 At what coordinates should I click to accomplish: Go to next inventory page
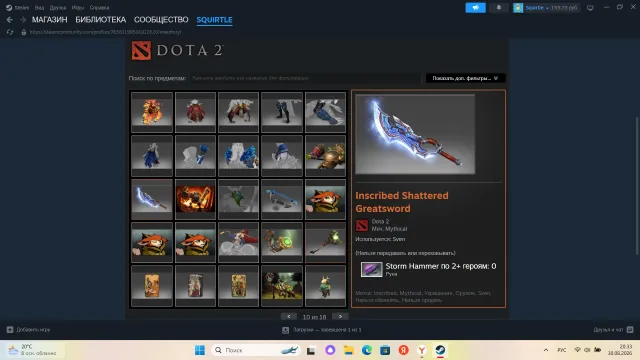point(340,316)
